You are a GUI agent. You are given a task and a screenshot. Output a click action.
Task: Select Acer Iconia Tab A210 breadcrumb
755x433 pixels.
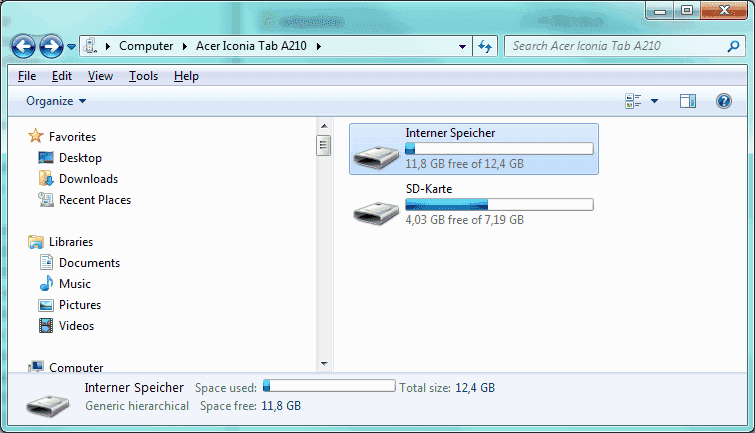point(251,46)
